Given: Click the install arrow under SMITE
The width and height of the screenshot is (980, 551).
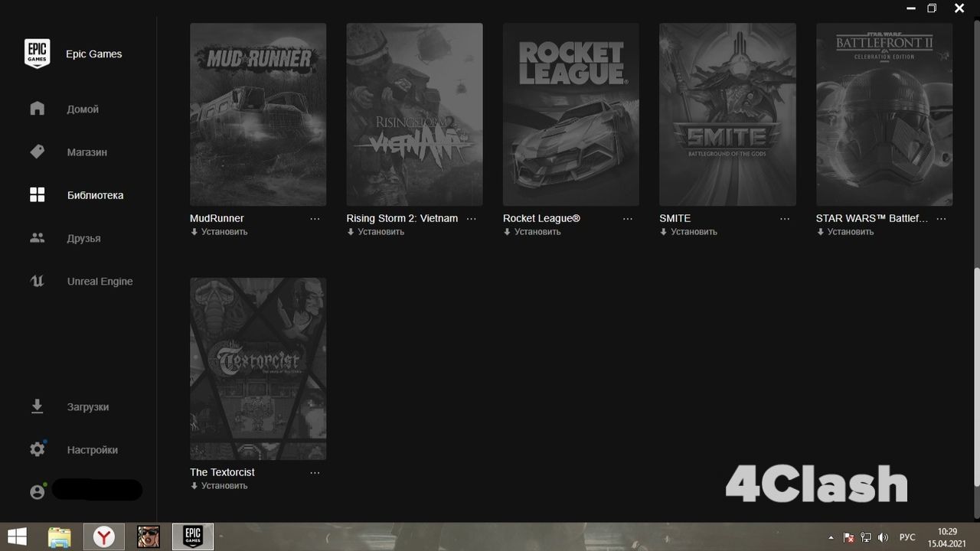Looking at the screenshot, I should (663, 232).
